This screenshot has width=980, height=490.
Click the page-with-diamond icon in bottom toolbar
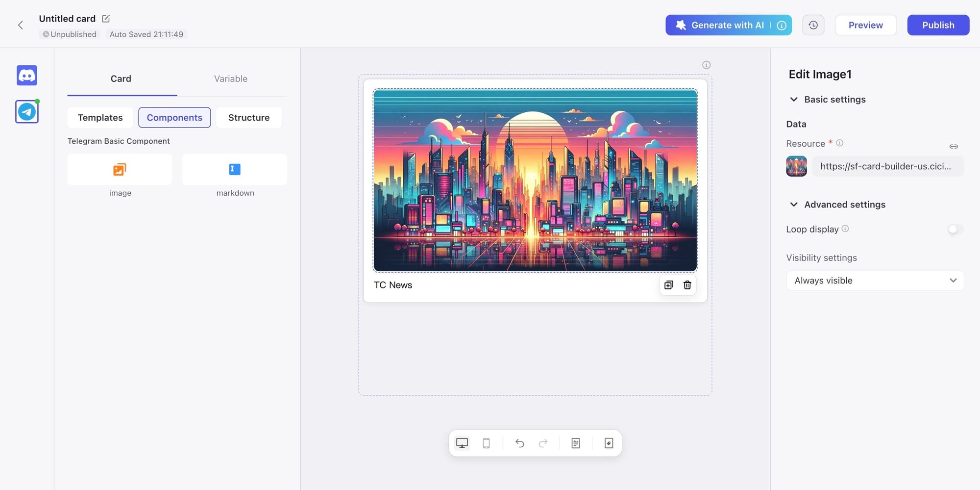click(x=609, y=443)
